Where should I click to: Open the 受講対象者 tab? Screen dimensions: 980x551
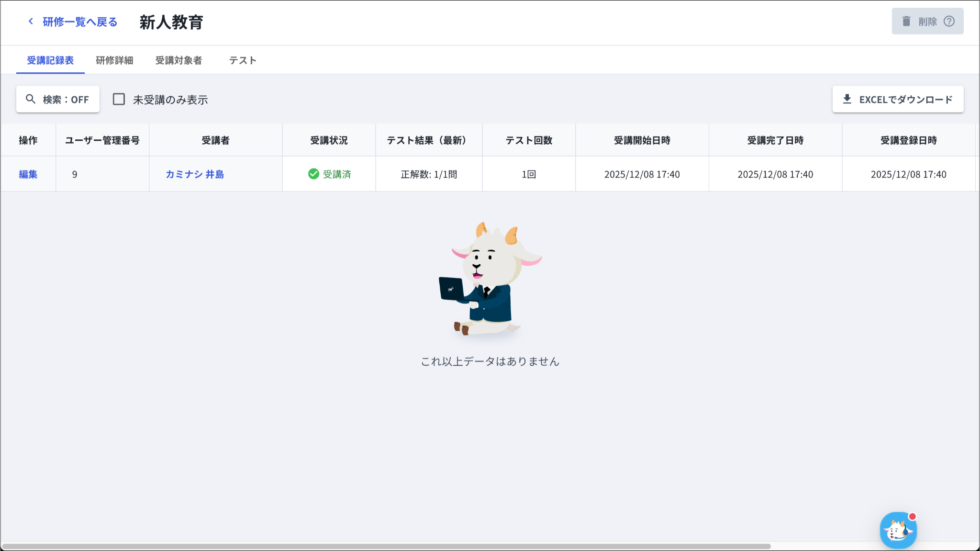(x=178, y=60)
